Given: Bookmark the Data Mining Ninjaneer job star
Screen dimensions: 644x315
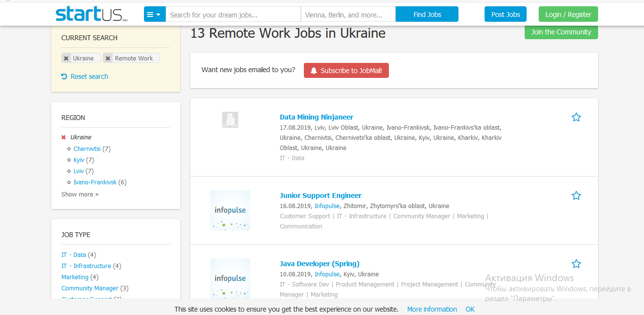Looking at the screenshot, I should (576, 117).
